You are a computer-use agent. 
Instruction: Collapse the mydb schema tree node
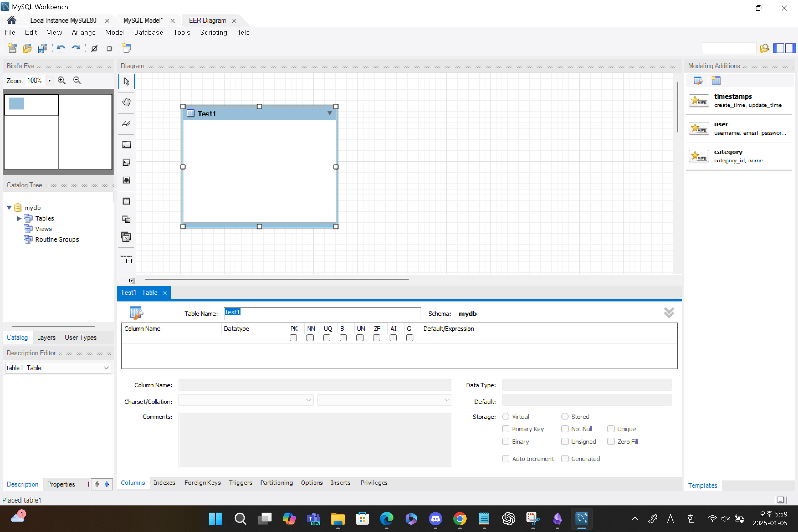pos(9,208)
